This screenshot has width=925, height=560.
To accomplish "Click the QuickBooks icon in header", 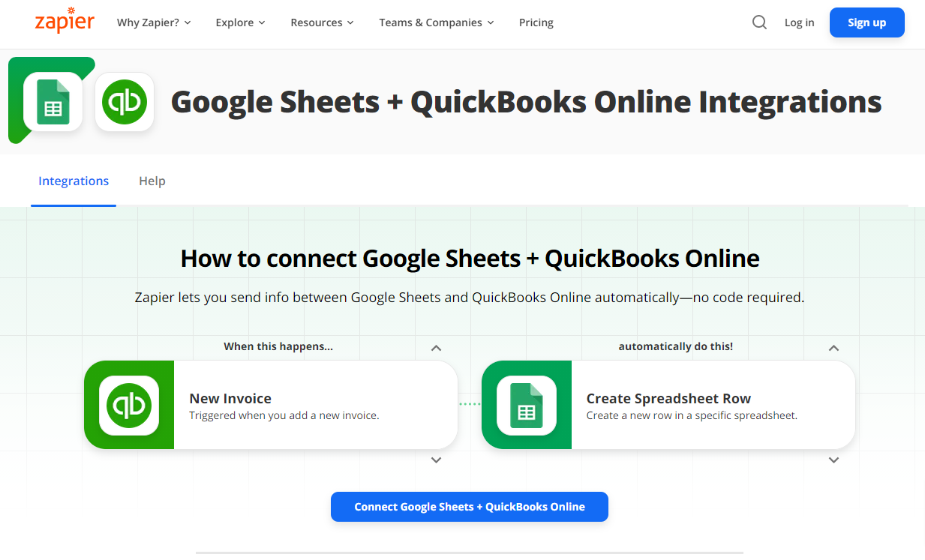I will (x=125, y=102).
